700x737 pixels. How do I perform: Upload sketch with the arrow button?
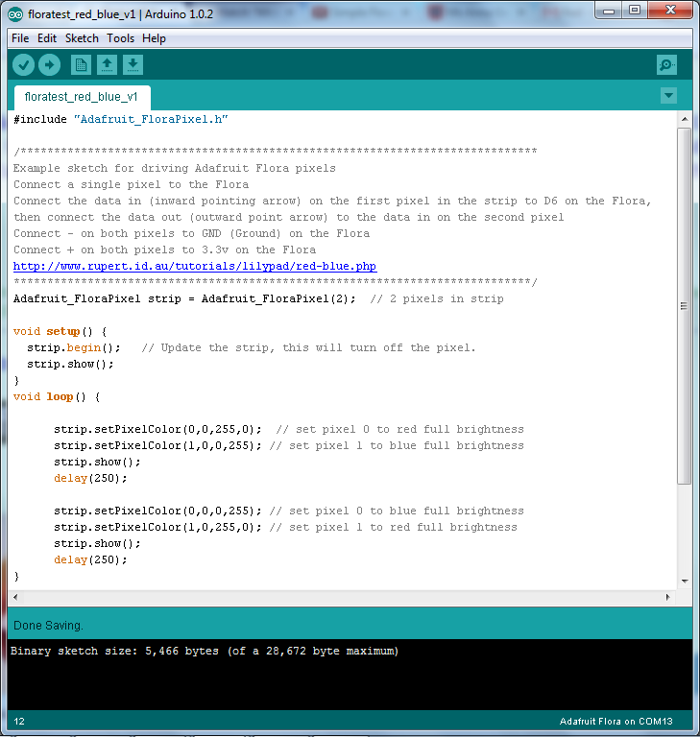49,65
